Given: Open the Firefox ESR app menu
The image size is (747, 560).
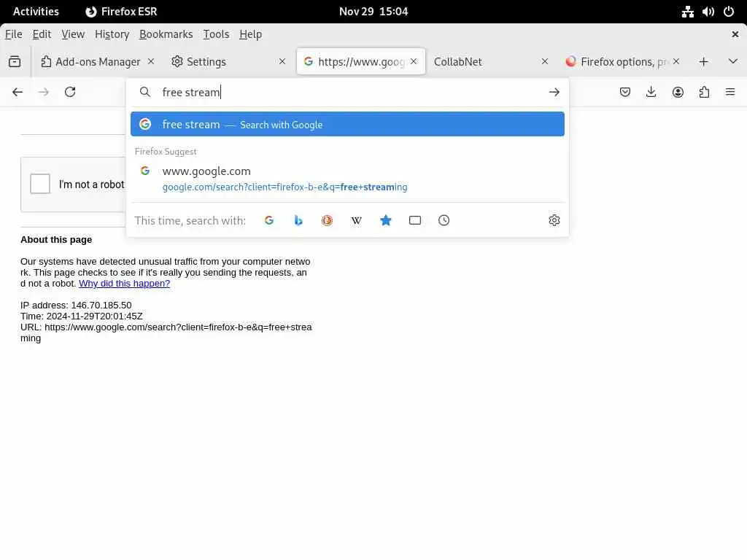Looking at the screenshot, I should pos(121,12).
